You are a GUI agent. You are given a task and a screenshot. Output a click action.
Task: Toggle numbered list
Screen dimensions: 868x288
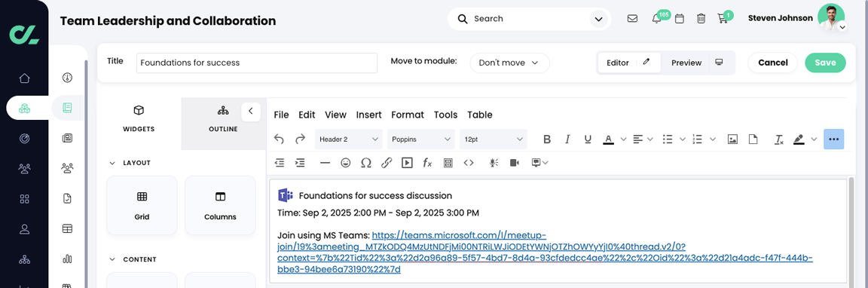[x=698, y=139]
